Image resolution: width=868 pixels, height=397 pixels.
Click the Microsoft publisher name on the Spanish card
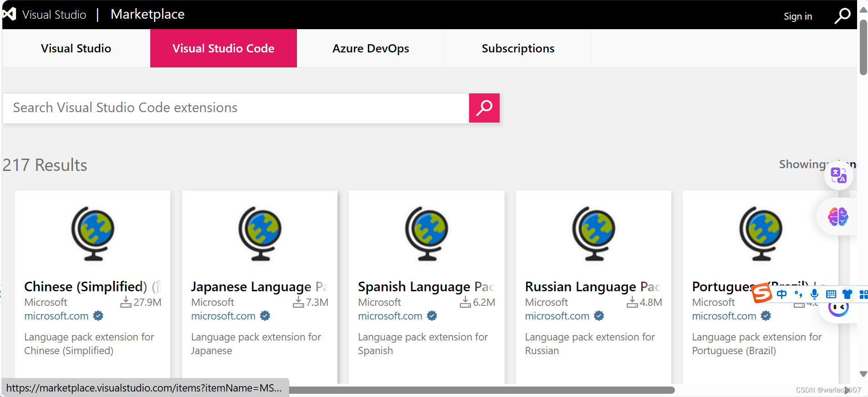pyautogui.click(x=379, y=302)
